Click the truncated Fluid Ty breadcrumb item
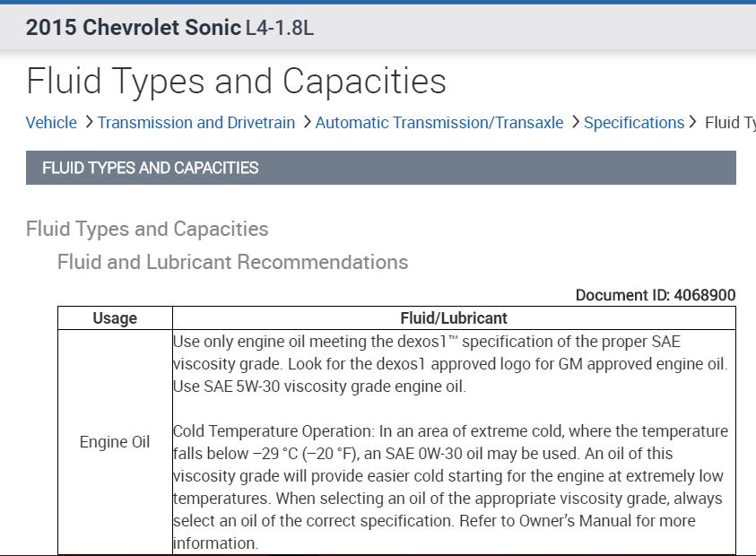The image size is (756, 556). click(729, 123)
